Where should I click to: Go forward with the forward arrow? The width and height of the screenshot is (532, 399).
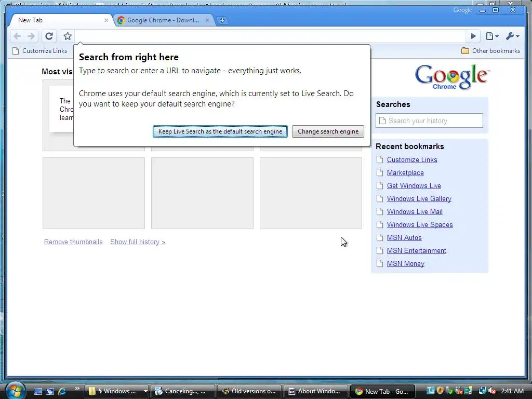click(31, 36)
